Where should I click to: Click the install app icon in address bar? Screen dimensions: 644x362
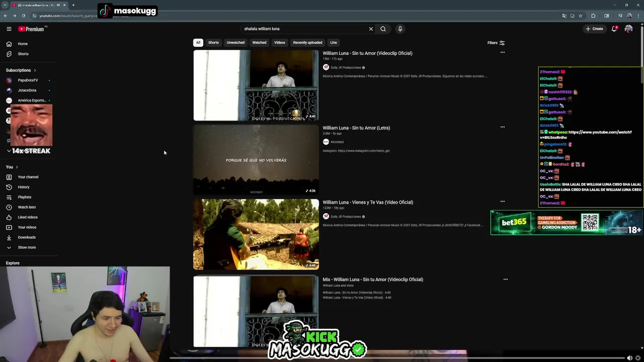pyautogui.click(x=572, y=16)
